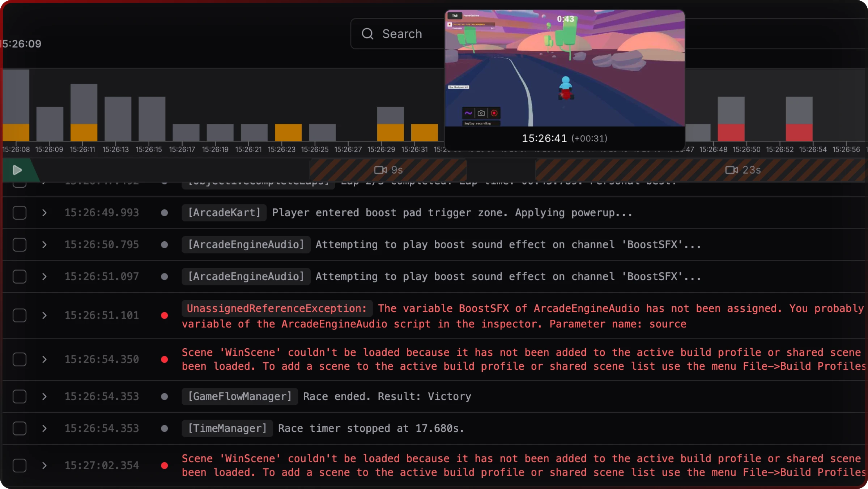Expand the TimeManager timer stopped entry
This screenshot has width=868, height=489.
click(x=44, y=428)
